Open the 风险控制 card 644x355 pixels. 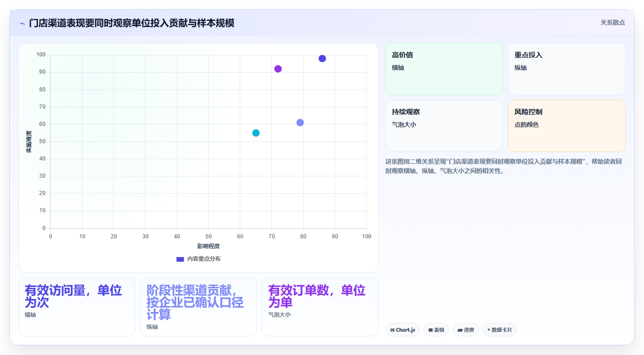[567, 126]
